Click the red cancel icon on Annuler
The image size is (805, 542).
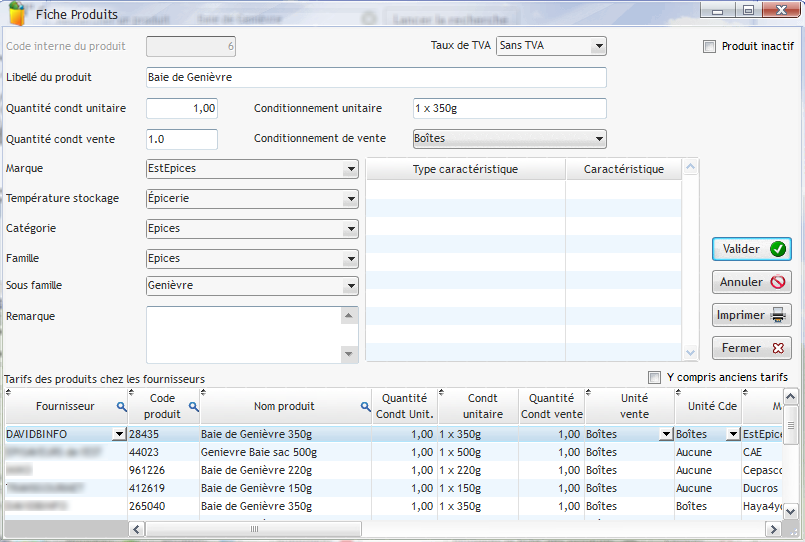tap(777, 283)
